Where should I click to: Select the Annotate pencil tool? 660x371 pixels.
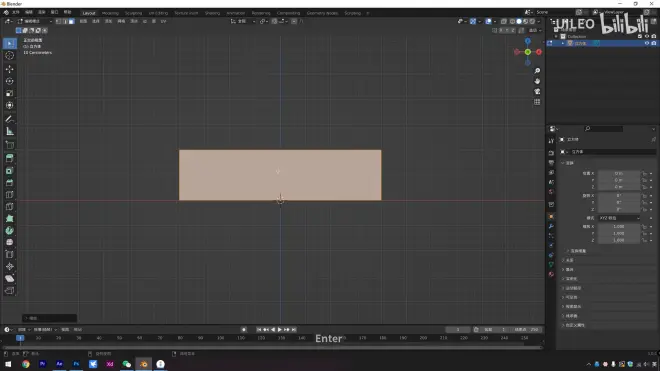pos(9,119)
